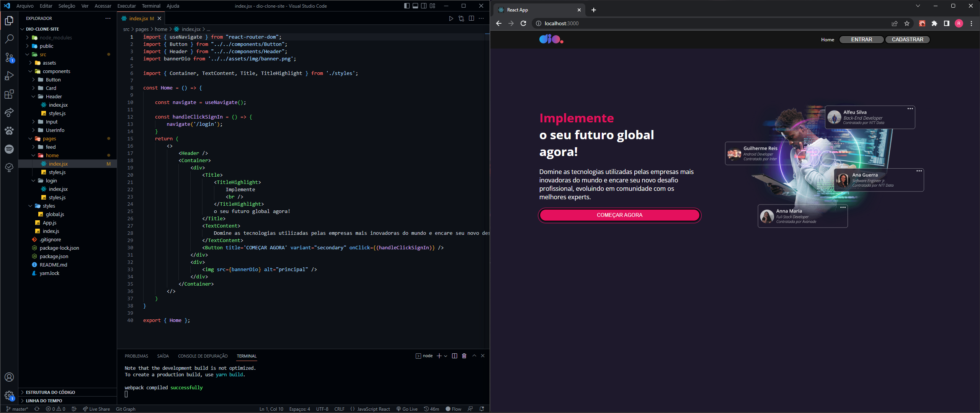Start Live Share from the status bar
The image size is (980, 413).
[x=96, y=409]
